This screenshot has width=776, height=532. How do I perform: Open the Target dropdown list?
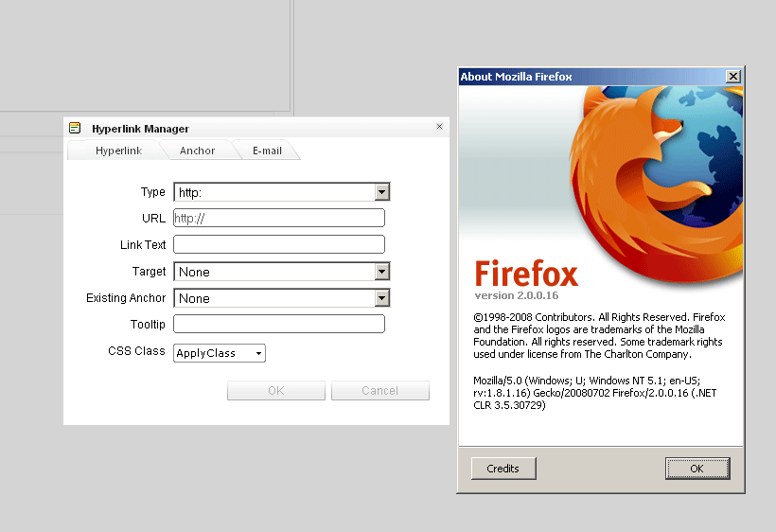pyautogui.click(x=282, y=271)
